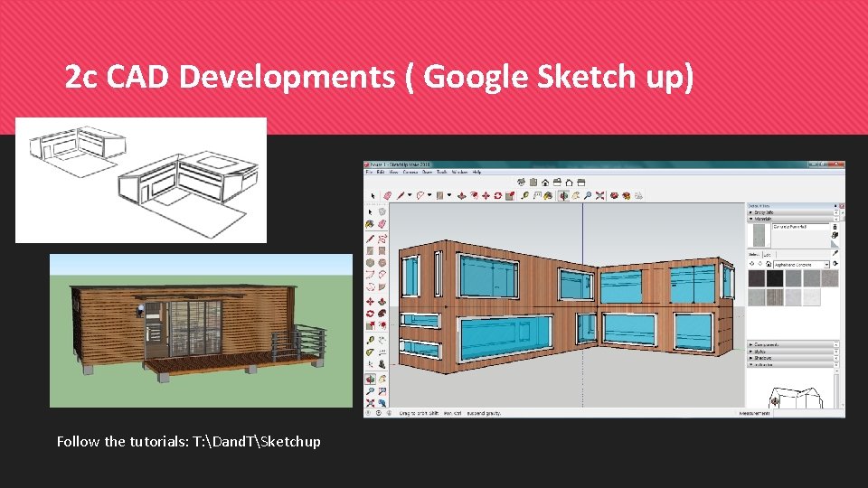Choose the dark asphalt material swatch
This screenshot has width=868, height=488.
pos(757,278)
